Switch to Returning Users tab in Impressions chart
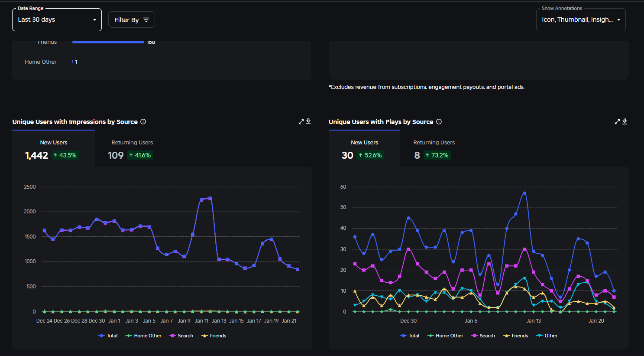644x356 pixels. (132, 149)
